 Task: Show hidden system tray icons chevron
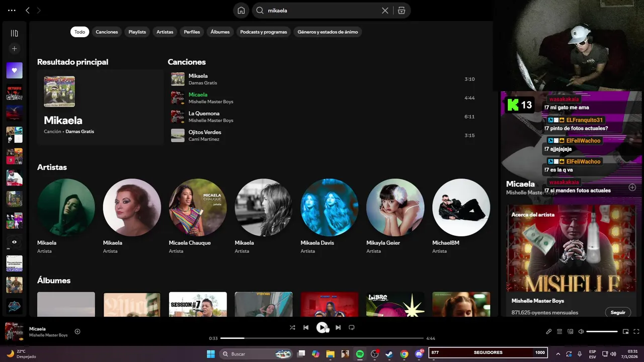tap(558, 354)
